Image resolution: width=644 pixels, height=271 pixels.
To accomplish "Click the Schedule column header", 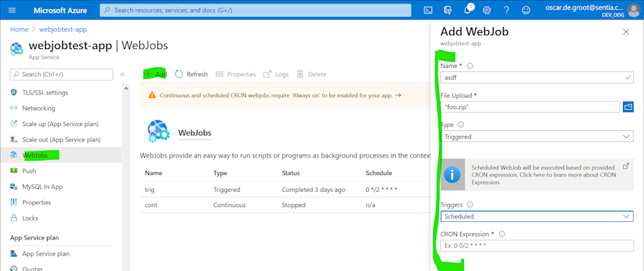I will pyautogui.click(x=379, y=173).
